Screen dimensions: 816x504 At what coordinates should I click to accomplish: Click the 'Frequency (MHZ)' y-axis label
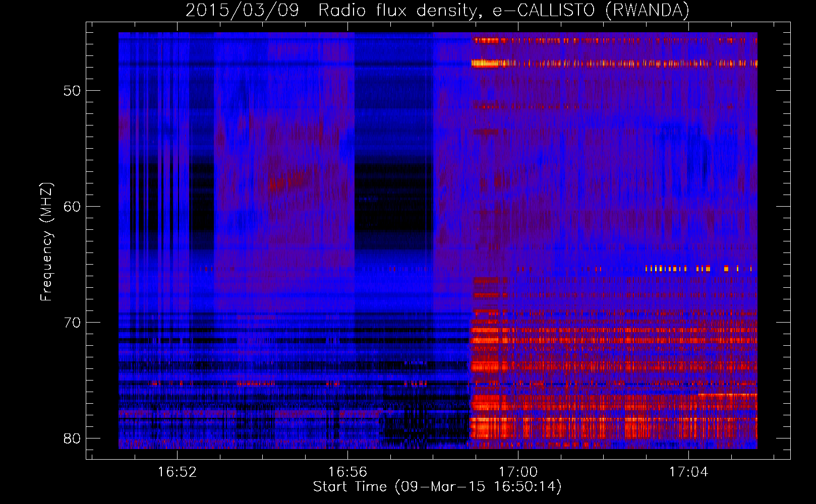pyautogui.click(x=46, y=242)
